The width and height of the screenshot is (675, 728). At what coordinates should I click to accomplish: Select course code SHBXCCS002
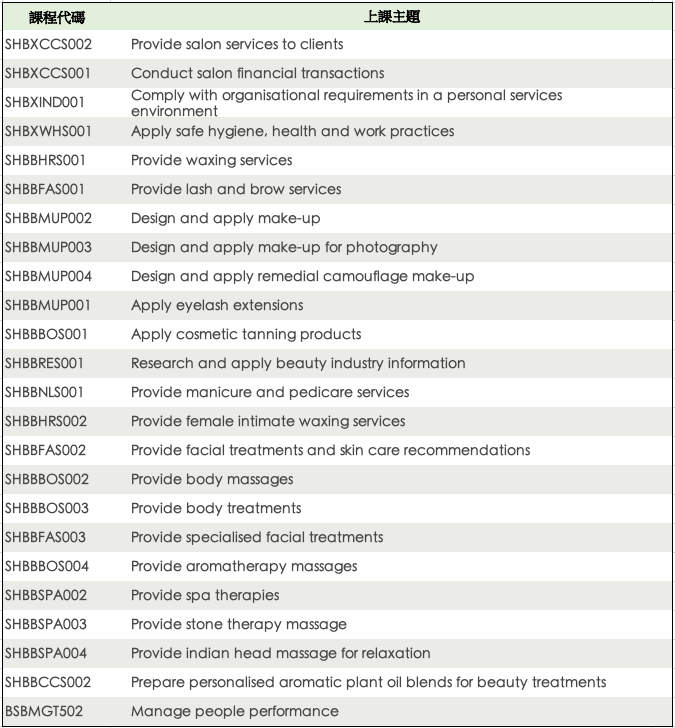(48, 44)
